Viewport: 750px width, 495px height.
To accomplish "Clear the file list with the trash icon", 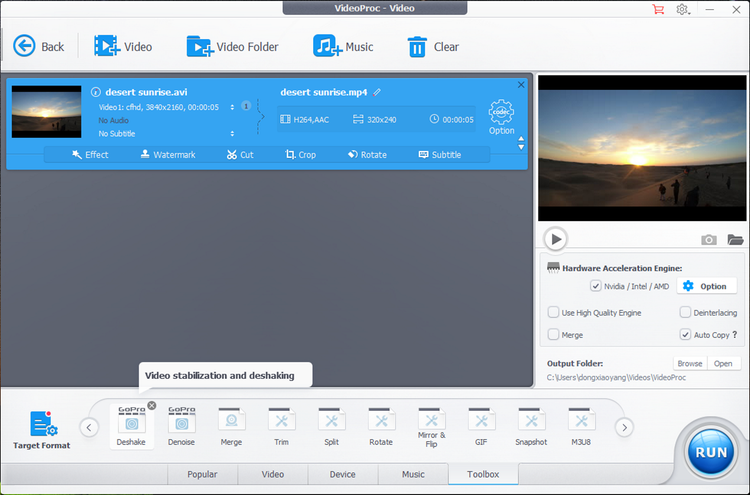I will [x=433, y=46].
